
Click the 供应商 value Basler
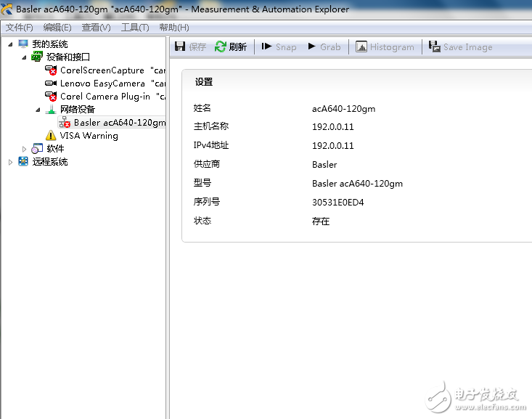click(x=324, y=165)
